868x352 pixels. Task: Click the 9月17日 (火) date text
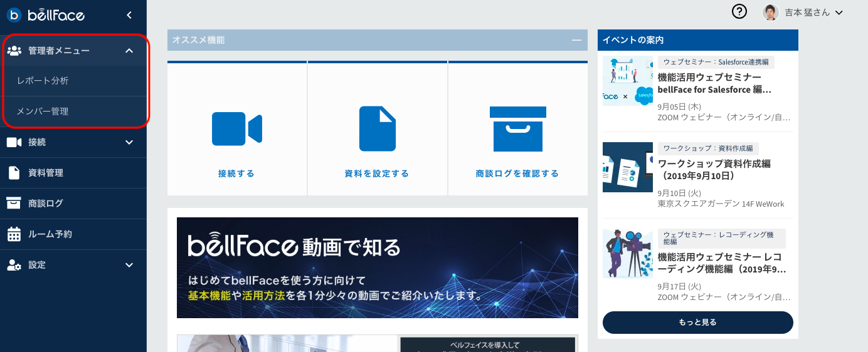(x=679, y=286)
